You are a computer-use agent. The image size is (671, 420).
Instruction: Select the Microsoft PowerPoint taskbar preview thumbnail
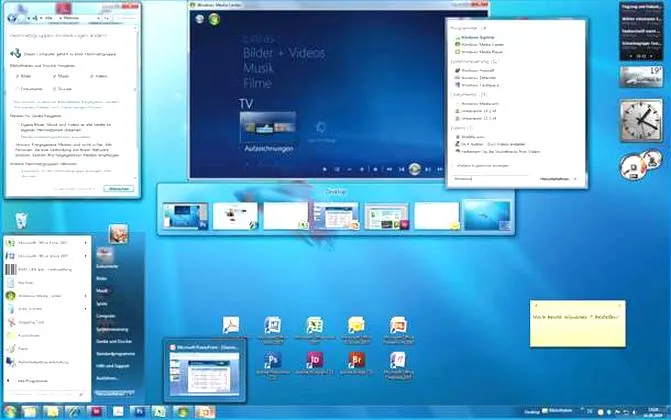point(205,369)
